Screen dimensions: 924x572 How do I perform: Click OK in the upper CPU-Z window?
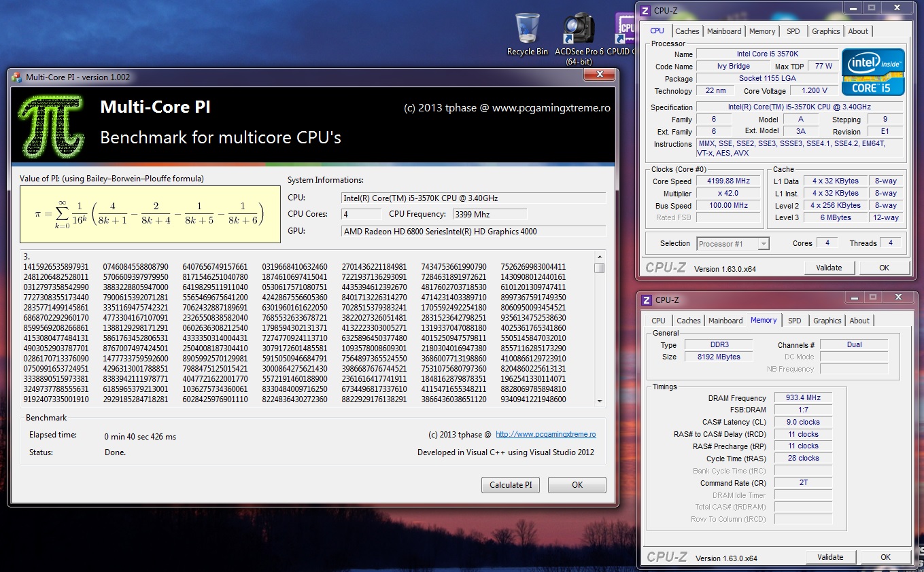pyautogui.click(x=884, y=268)
